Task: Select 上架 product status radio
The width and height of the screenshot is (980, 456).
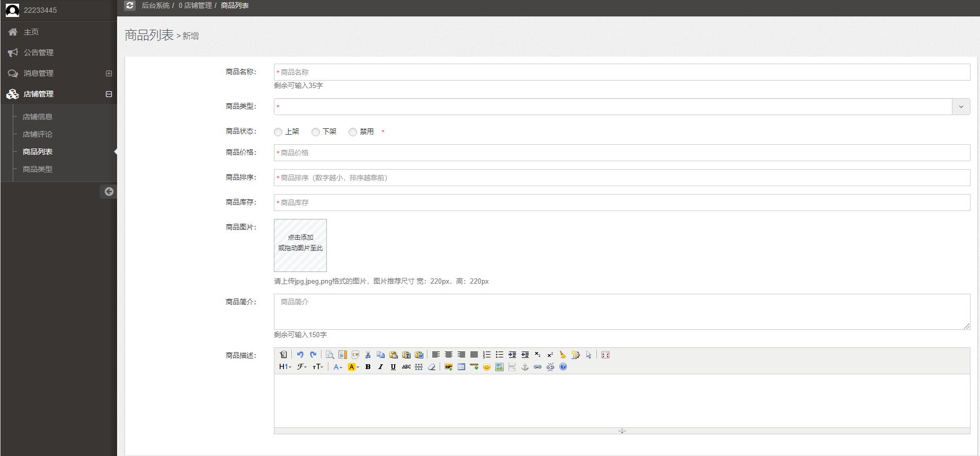Action: [x=278, y=132]
